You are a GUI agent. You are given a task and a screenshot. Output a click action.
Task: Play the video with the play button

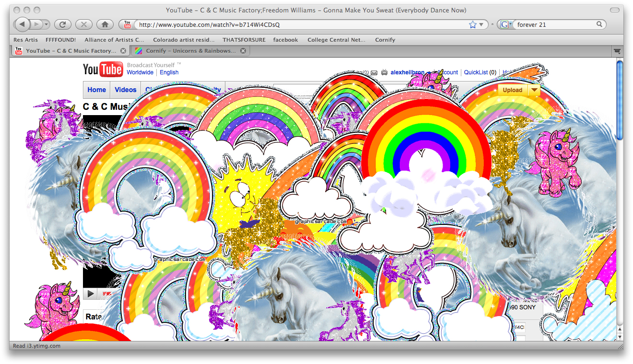coord(90,293)
